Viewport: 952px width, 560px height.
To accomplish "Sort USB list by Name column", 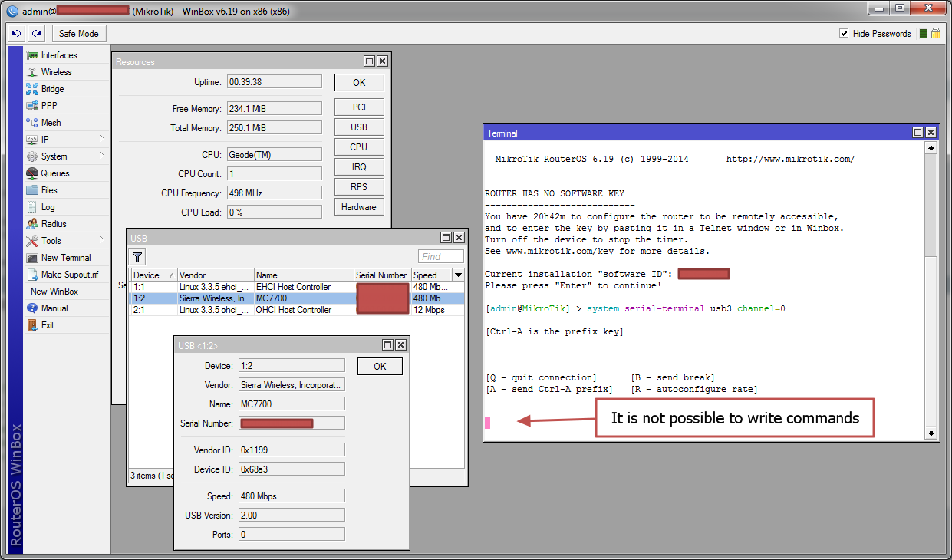I will click(x=304, y=275).
